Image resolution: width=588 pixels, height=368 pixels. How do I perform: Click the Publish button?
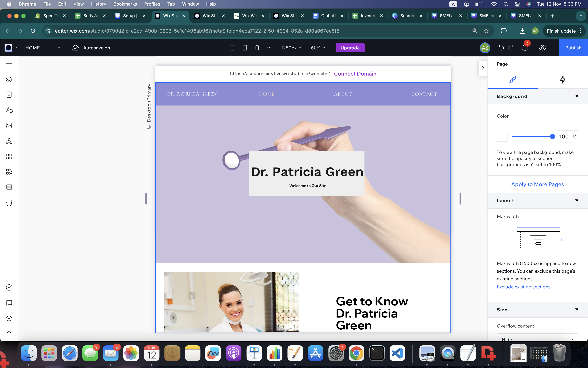[x=573, y=48]
